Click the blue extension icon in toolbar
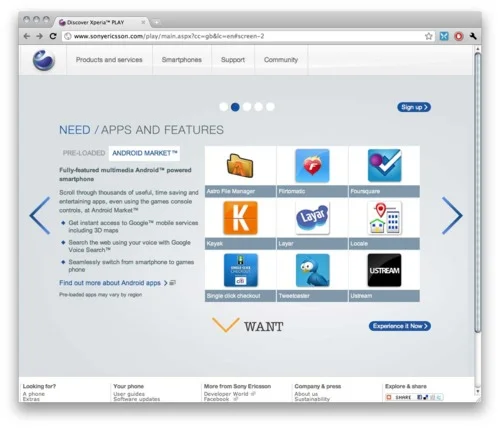 [444, 36]
